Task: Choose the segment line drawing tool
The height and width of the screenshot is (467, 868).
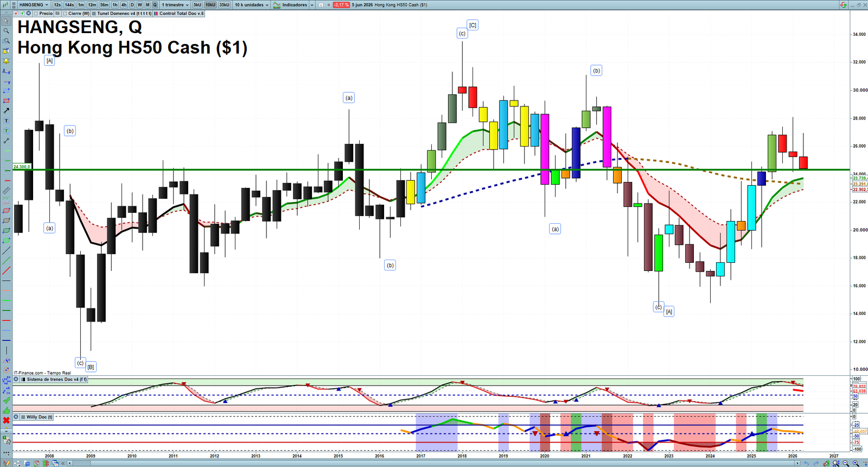Action: pyautogui.click(x=7, y=141)
